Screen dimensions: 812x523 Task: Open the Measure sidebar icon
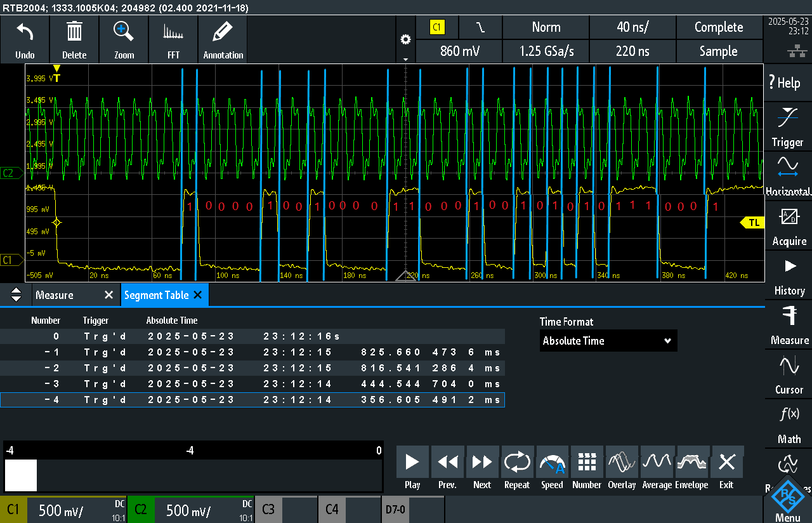787,324
